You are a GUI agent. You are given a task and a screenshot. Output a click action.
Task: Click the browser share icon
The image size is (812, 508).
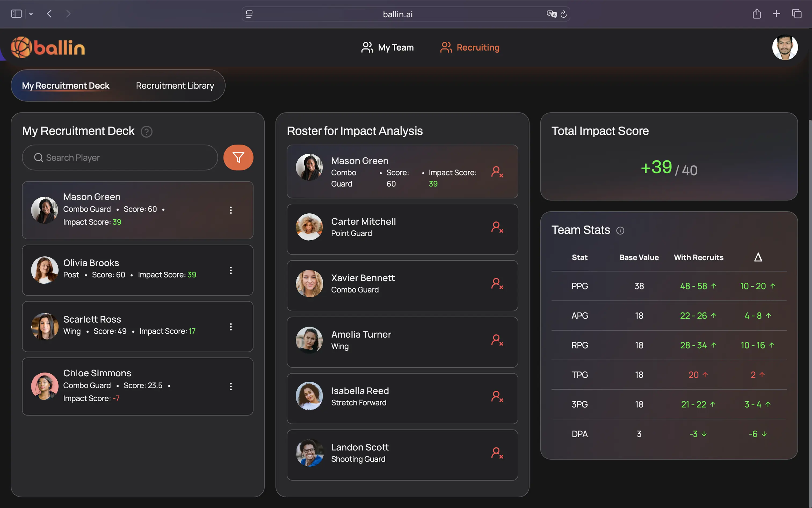[x=757, y=13]
